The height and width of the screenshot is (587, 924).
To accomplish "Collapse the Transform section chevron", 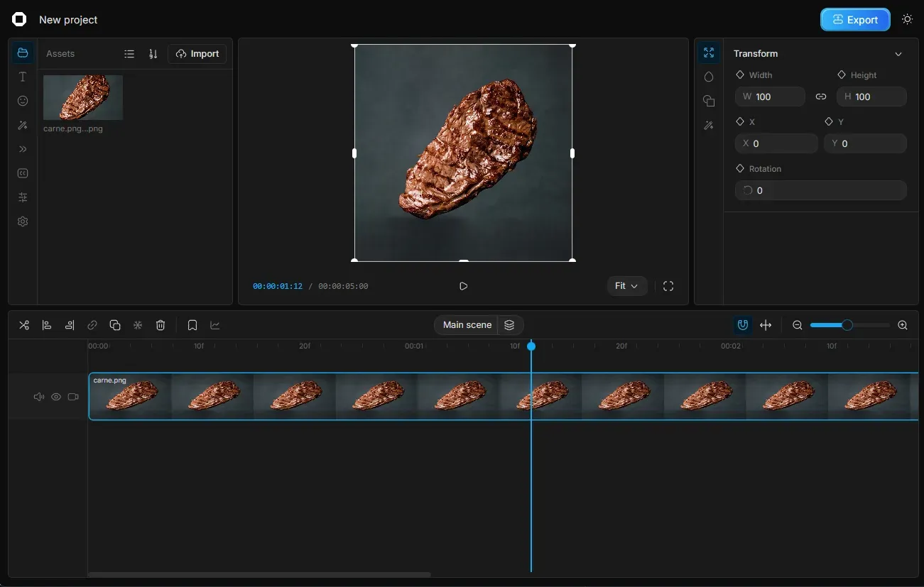I will click(898, 54).
